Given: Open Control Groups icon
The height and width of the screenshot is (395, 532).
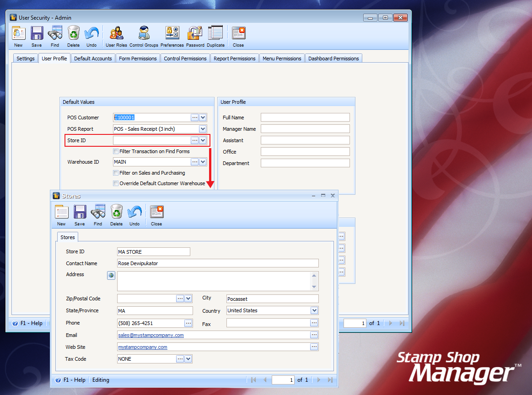Looking at the screenshot, I should (x=144, y=36).
